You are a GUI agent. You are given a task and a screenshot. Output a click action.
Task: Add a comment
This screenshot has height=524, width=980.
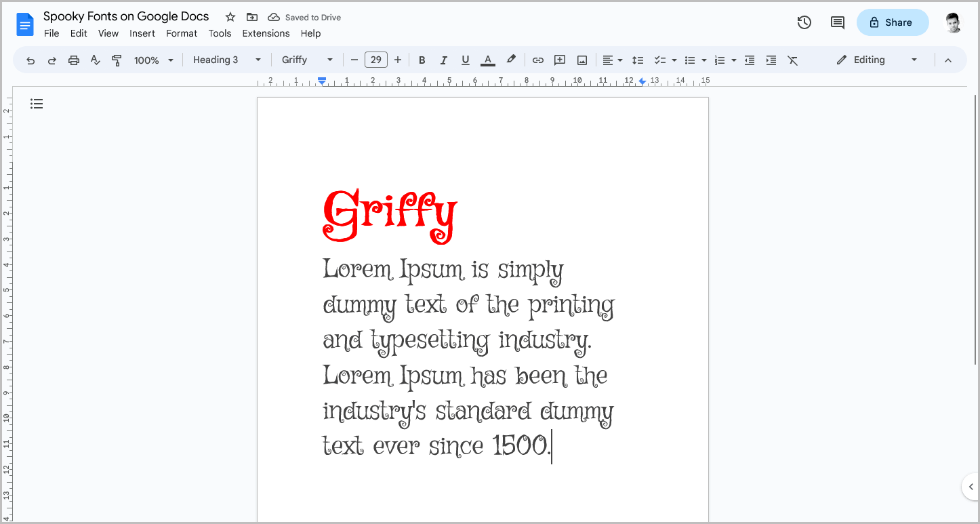[559, 60]
